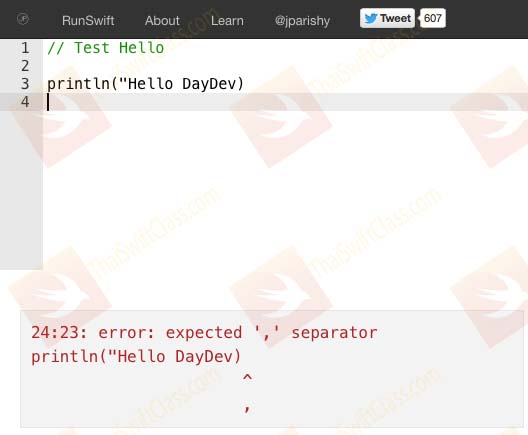Click the Twitter bird icon
The image size is (528, 435).
tap(371, 18)
